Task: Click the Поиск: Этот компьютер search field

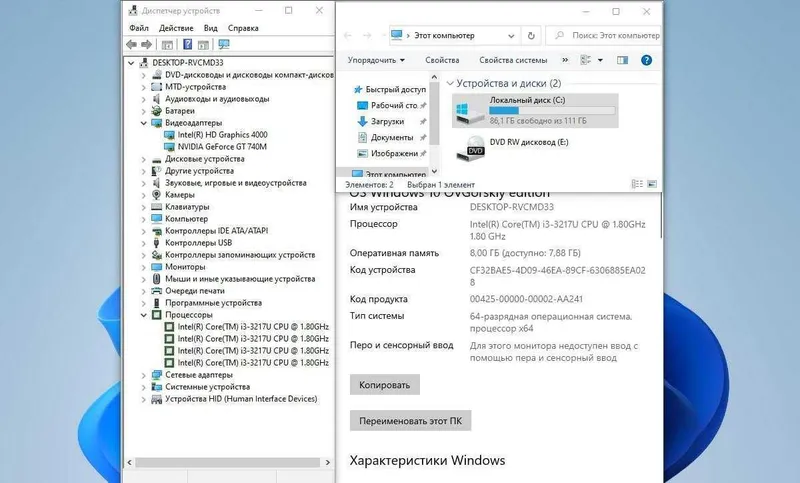Action: (604, 36)
